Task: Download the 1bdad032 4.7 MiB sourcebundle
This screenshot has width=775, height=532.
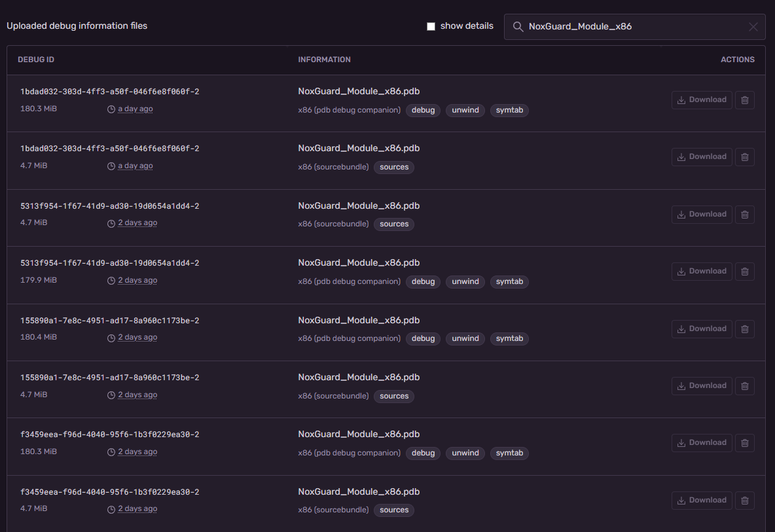Action: point(701,157)
